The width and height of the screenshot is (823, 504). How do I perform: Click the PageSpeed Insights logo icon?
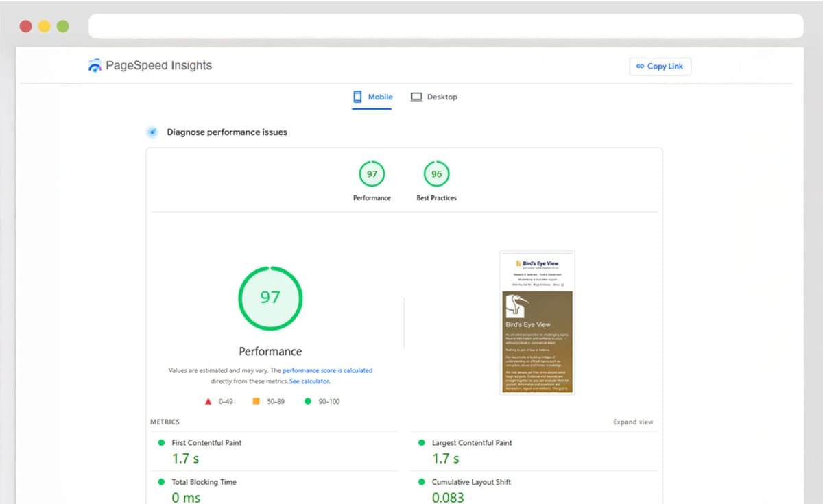tap(95, 66)
